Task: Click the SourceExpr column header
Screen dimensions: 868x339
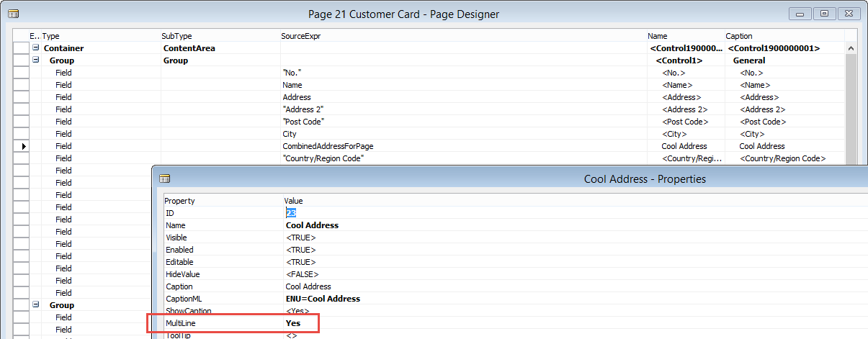Action: click(x=297, y=36)
